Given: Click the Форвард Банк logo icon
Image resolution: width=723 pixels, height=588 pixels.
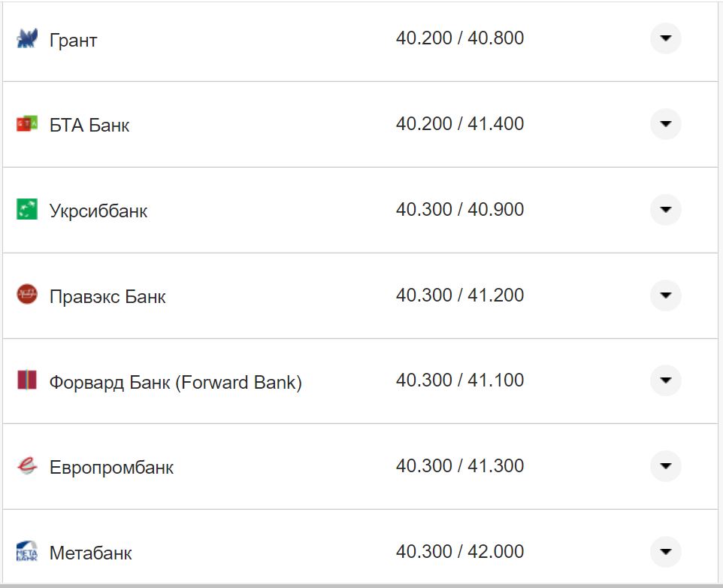Looking at the screenshot, I should 27,380.
